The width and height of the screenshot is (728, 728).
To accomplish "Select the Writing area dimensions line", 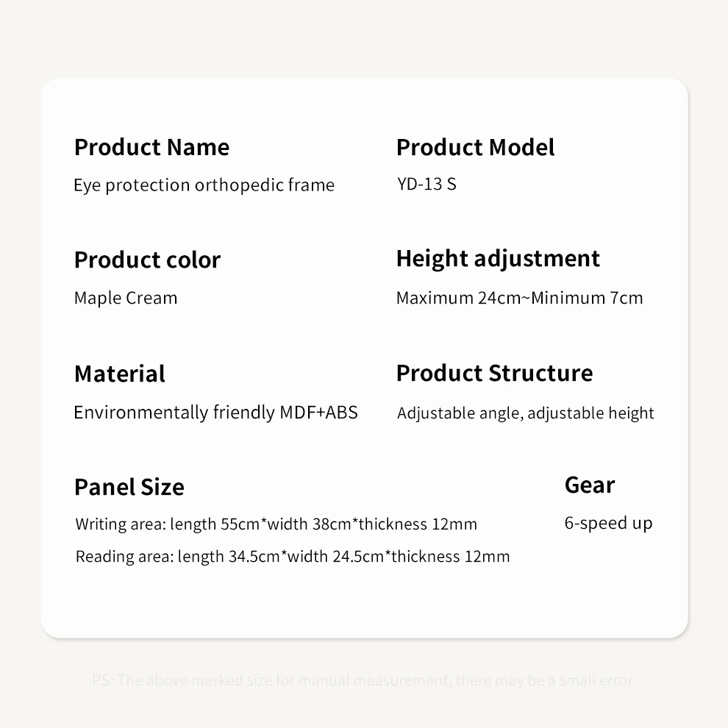I will coord(276,524).
